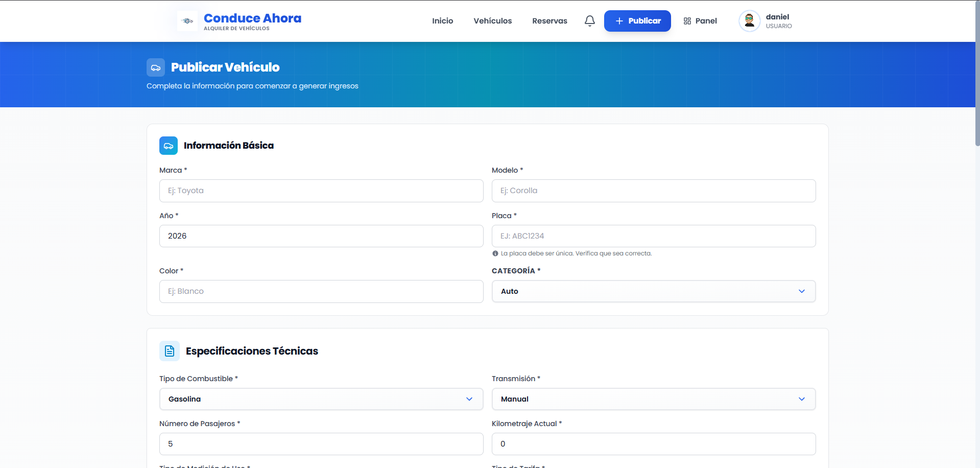Go to the Inicio page
Image resolution: width=980 pixels, height=468 pixels.
pos(442,21)
